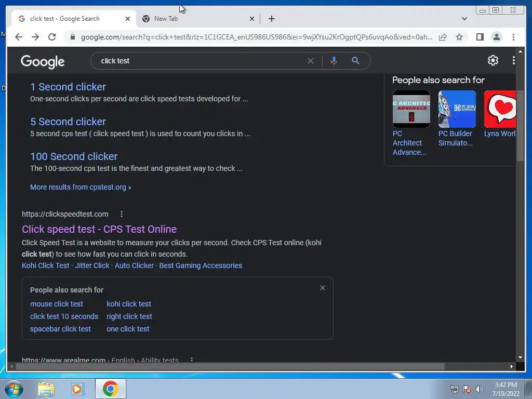Select the click test Google Search tab
The image size is (532, 399).
pos(74,19)
